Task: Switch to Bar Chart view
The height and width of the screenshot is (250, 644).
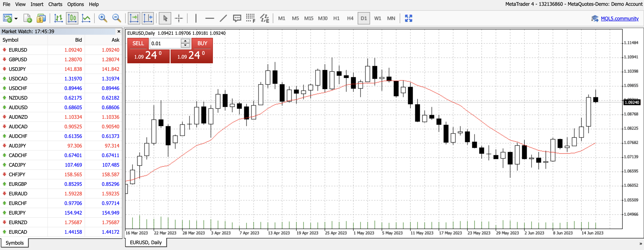Action: [58, 18]
